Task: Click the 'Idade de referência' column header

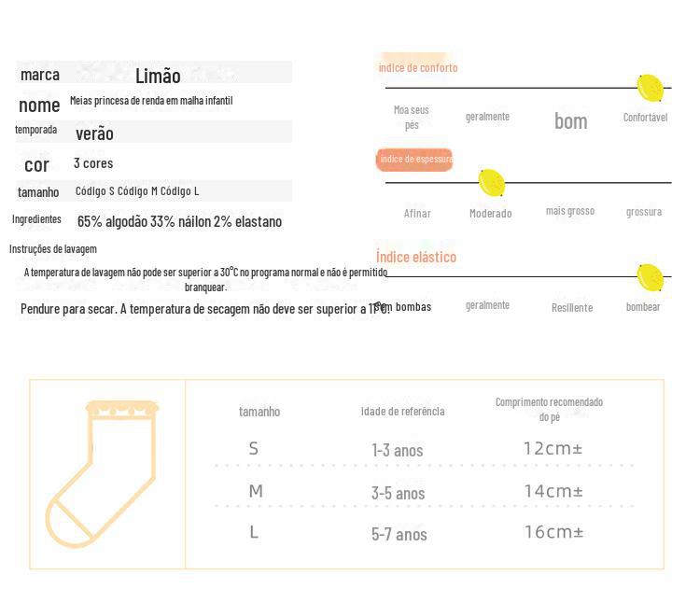Action: (x=402, y=412)
